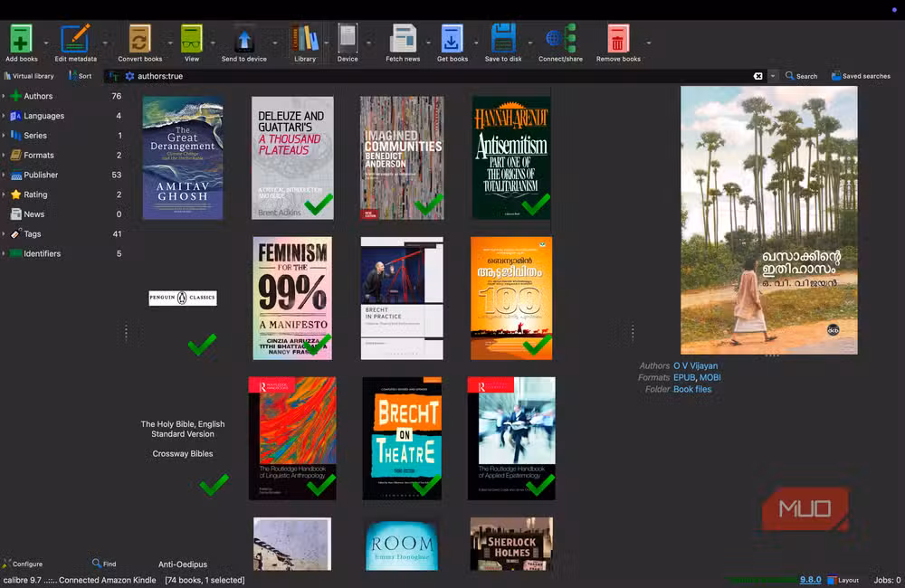905x588 pixels.
Task: Click the search gear icon
Action: (129, 76)
